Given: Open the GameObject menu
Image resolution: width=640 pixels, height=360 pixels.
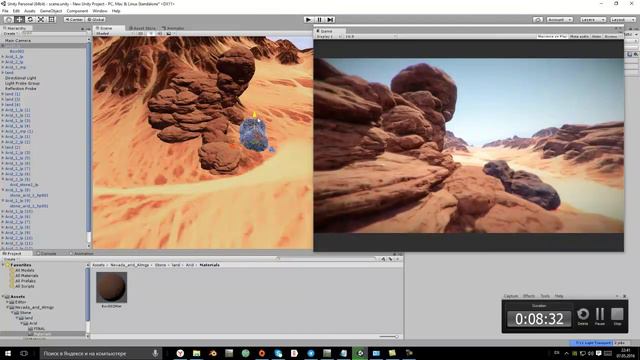Looking at the screenshot, I should [x=51, y=11].
